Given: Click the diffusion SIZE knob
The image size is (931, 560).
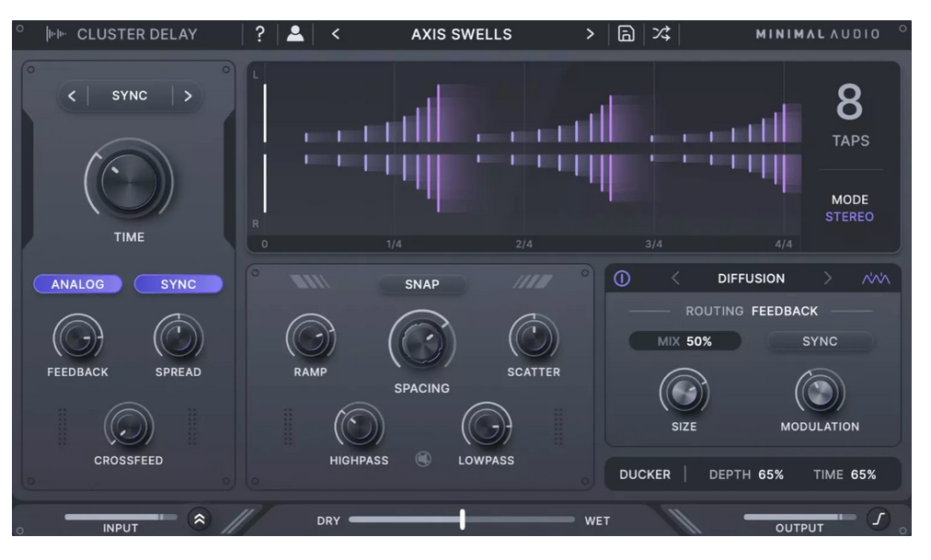Looking at the screenshot, I should click(x=684, y=392).
